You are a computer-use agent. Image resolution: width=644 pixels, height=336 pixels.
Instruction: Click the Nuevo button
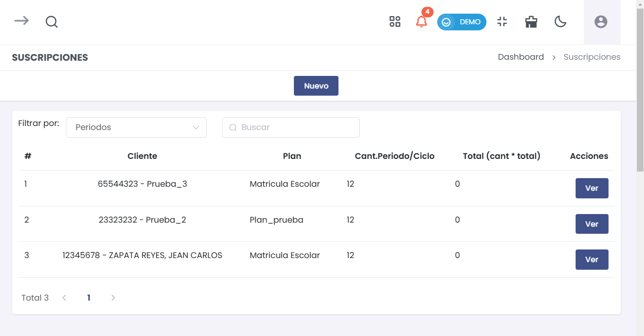point(316,86)
